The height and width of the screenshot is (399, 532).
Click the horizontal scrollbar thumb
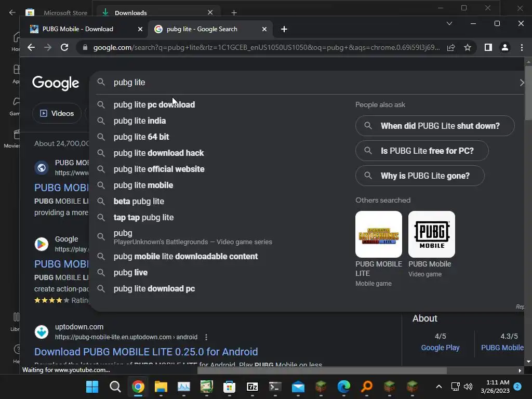point(322,370)
